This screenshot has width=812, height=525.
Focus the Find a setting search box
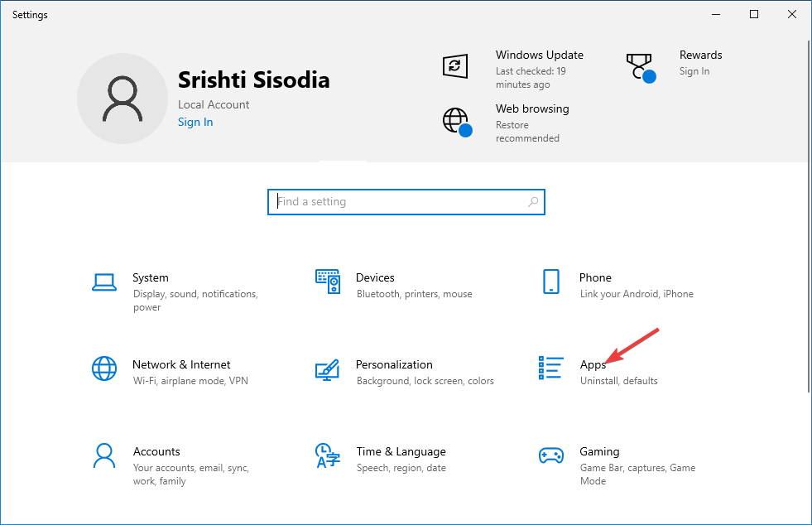[x=406, y=202]
